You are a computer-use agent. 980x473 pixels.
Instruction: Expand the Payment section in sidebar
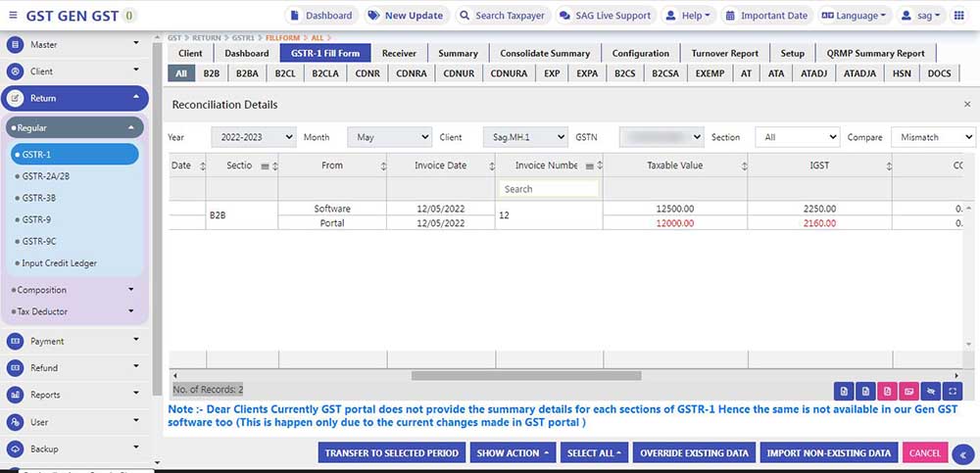point(75,342)
